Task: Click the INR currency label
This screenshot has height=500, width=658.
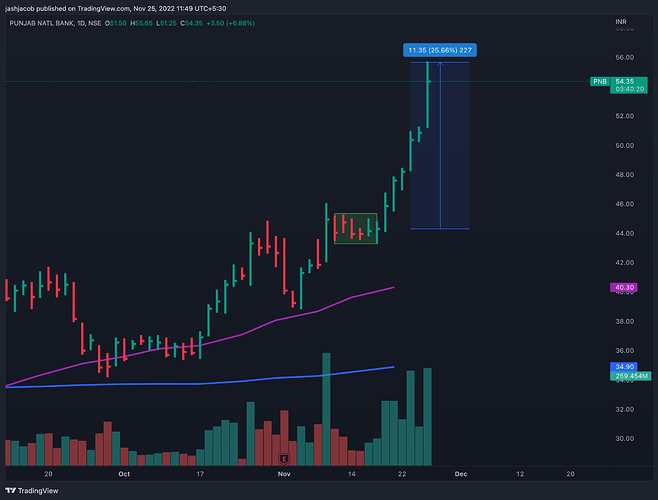Action: click(x=621, y=21)
